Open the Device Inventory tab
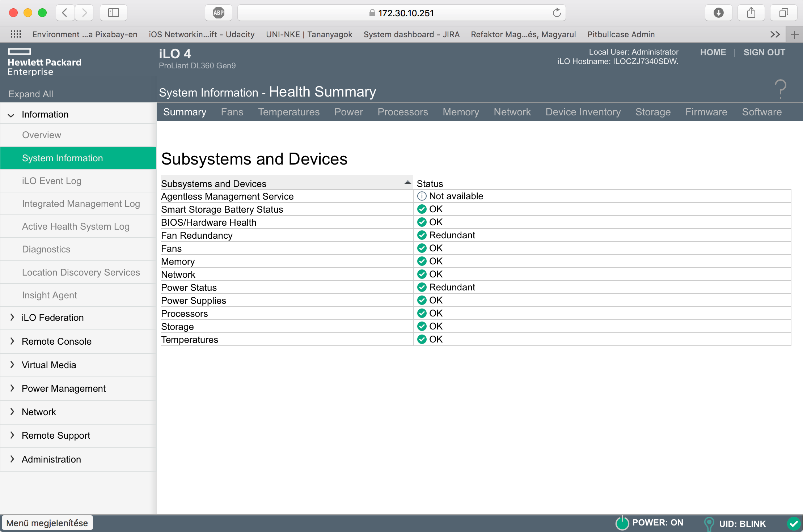The image size is (803, 532). 583,112
